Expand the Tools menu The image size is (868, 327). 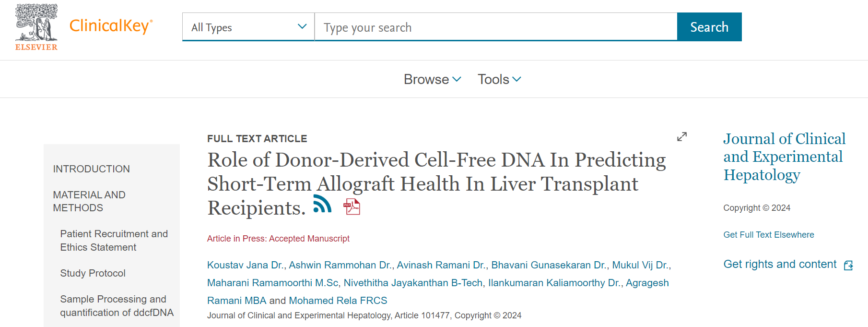point(499,79)
